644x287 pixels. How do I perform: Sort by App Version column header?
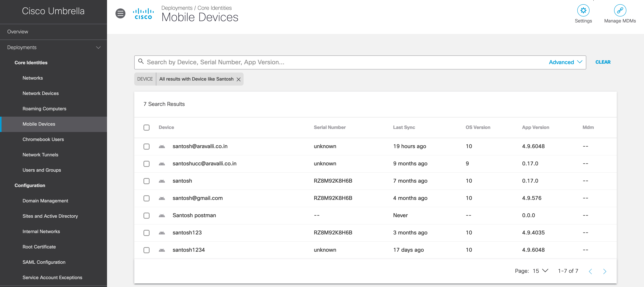tap(535, 128)
